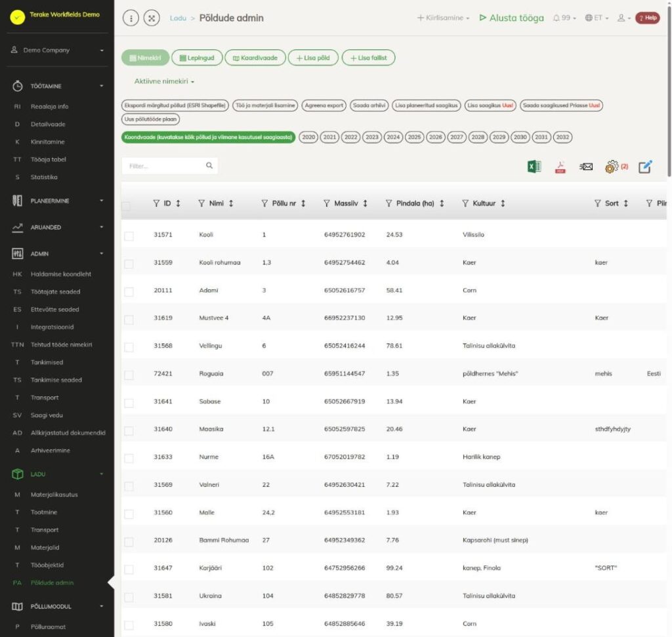Switch to the Lepingud tab
Screen dimensions: 672x637
click(x=197, y=58)
